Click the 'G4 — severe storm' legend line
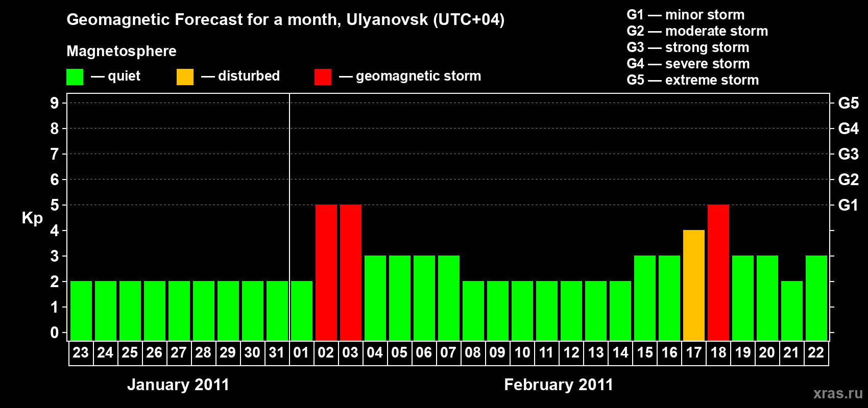868x408 pixels. coord(688,64)
